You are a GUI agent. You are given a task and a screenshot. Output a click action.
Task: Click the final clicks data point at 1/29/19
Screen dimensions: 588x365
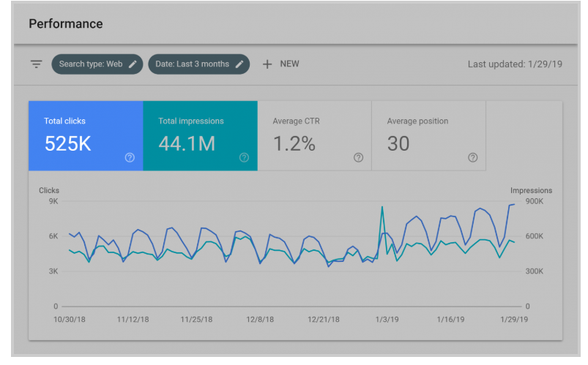click(x=514, y=204)
